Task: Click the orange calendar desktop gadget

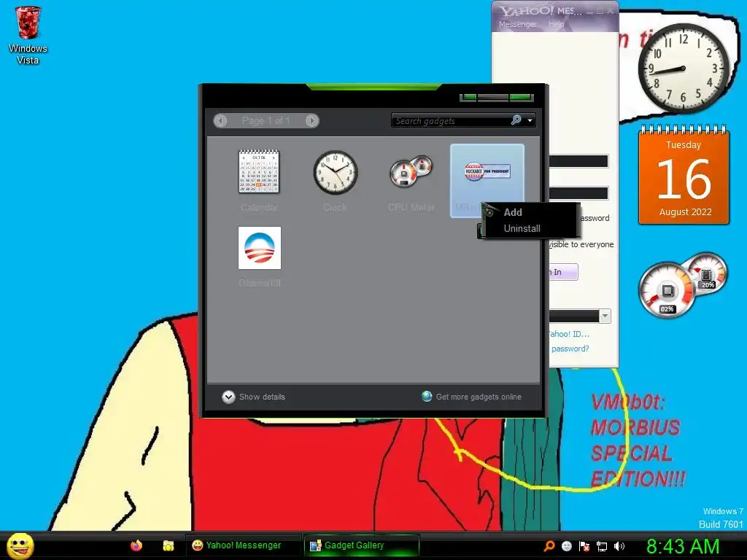Action: [684, 175]
